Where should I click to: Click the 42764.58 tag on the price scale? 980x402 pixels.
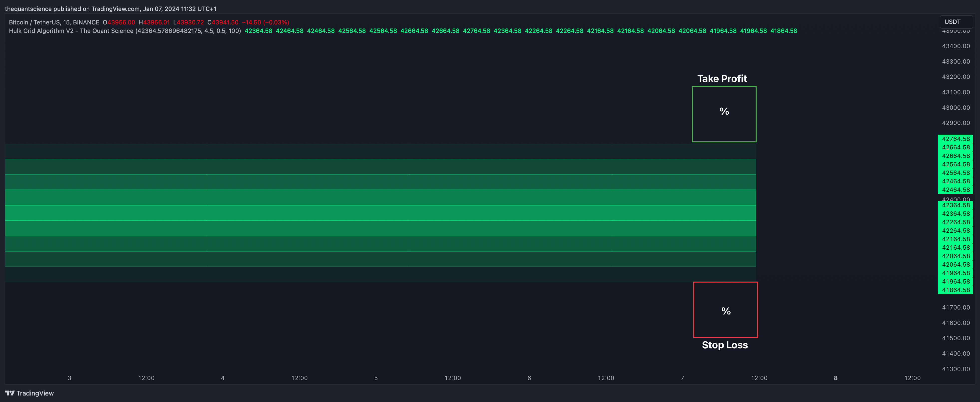(955, 139)
